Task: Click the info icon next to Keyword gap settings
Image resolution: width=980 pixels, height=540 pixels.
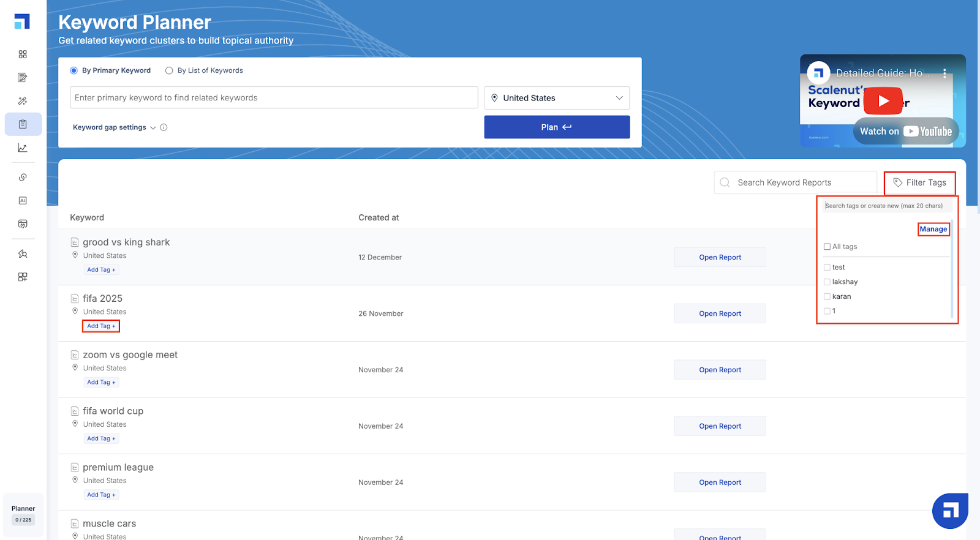Action: pos(164,127)
